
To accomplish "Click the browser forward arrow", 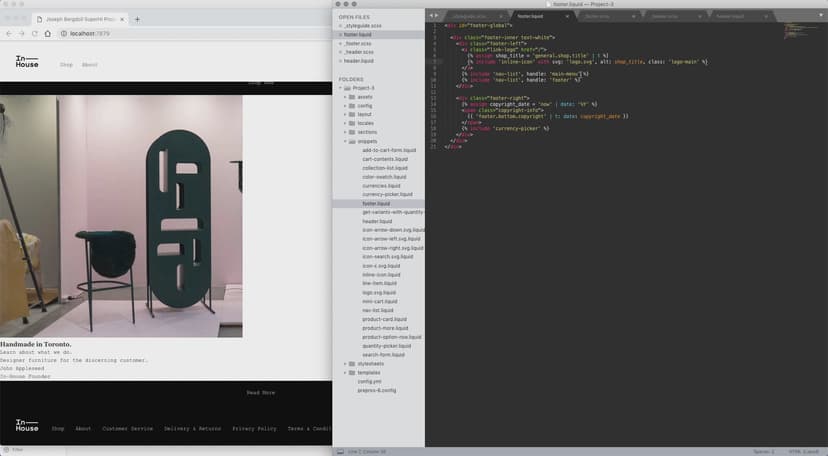I will pyautogui.click(x=22, y=34).
